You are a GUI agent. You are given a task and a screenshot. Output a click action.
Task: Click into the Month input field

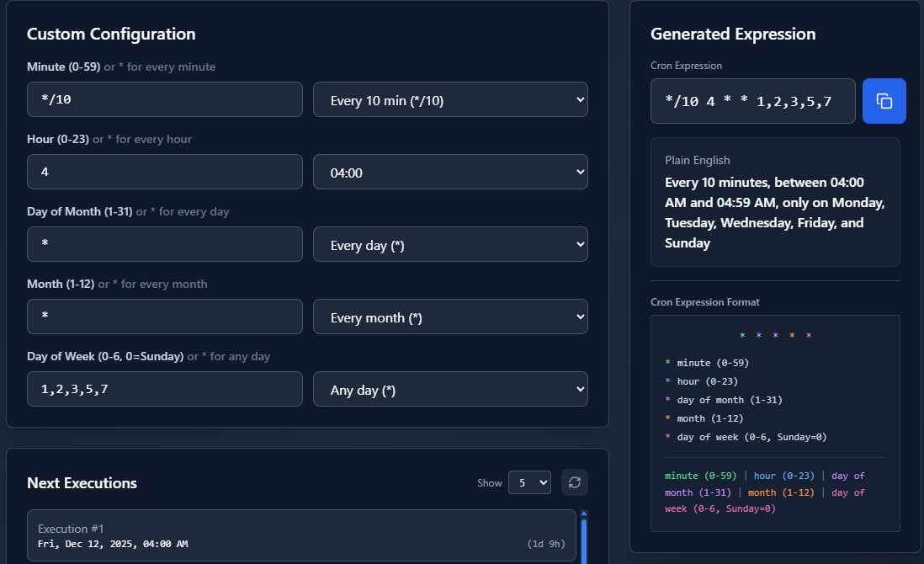click(165, 317)
